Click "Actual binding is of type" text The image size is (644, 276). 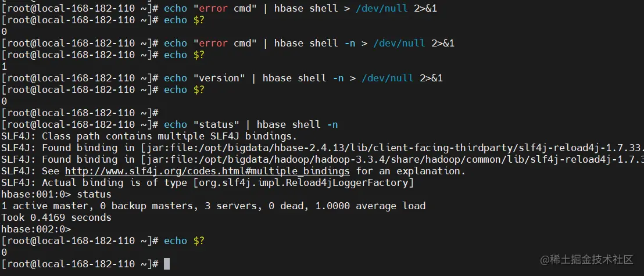pos(114,182)
